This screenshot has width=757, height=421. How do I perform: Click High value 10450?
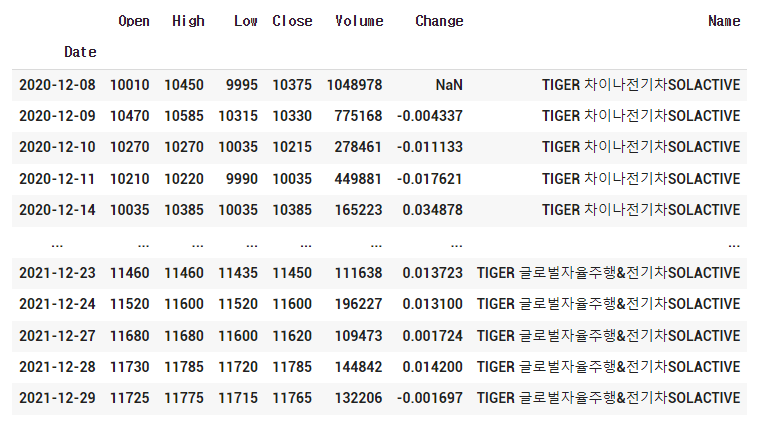[184, 85]
